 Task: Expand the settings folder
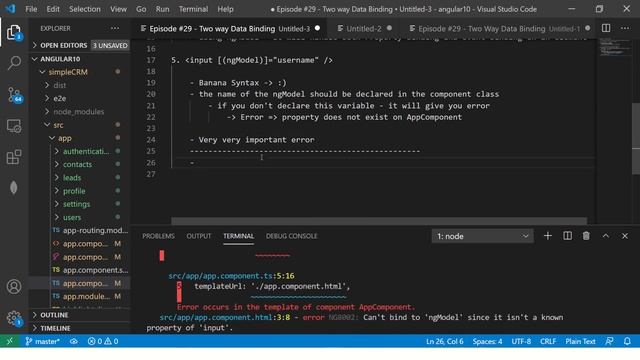[x=80, y=204]
